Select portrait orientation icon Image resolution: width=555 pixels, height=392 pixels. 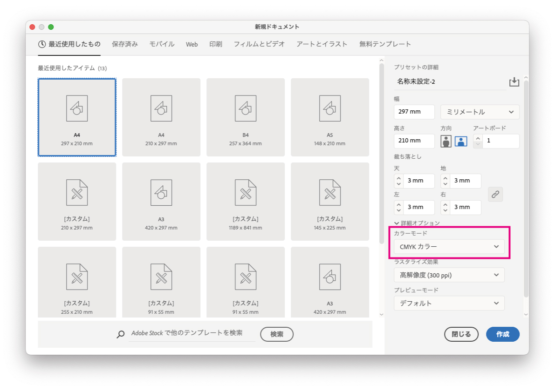[446, 142]
